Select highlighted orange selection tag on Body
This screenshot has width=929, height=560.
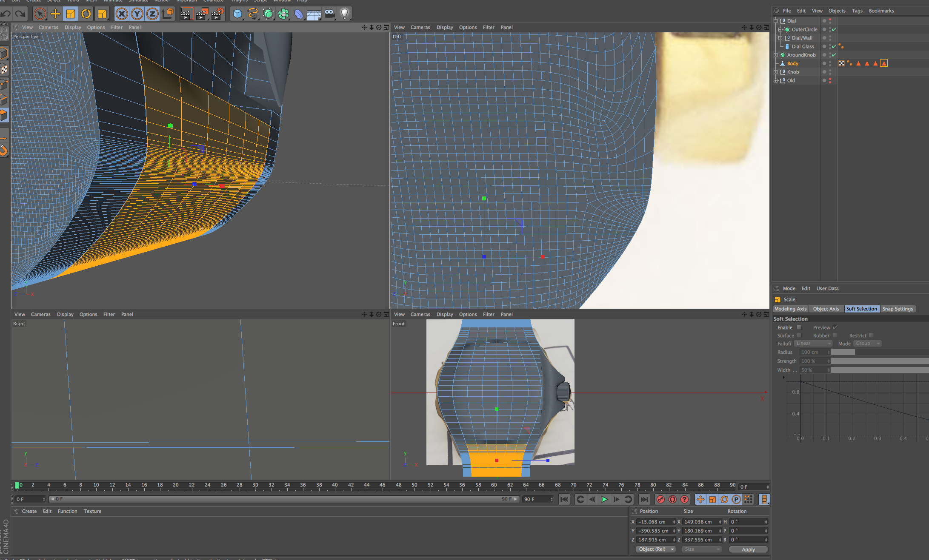(x=884, y=63)
